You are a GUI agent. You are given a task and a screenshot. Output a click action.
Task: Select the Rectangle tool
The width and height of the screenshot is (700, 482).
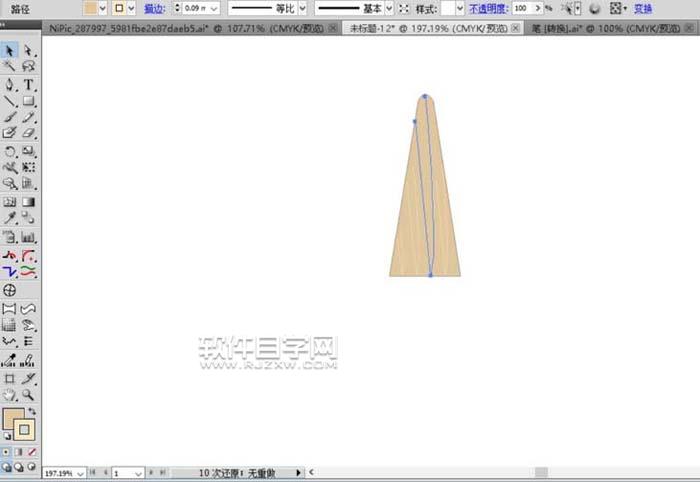29,101
